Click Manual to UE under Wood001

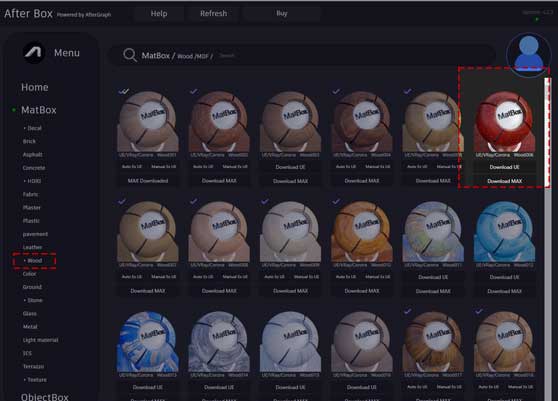tap(164, 167)
